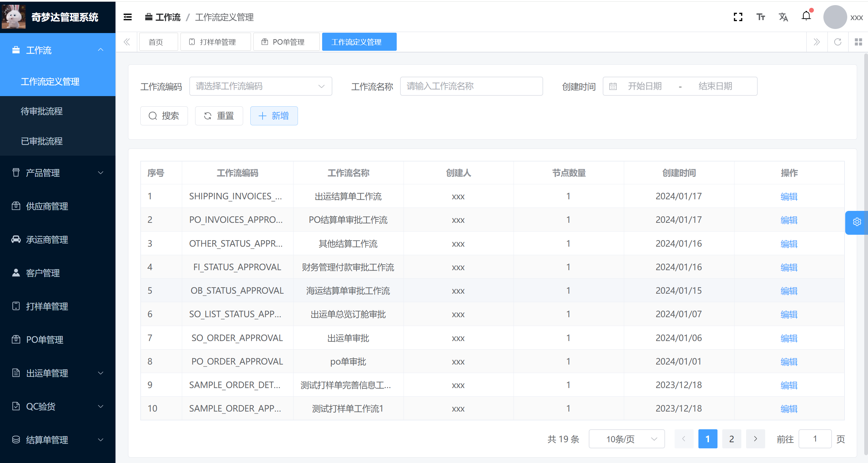Click the 工作流编码 column header
The height and width of the screenshot is (463, 868).
(237, 173)
